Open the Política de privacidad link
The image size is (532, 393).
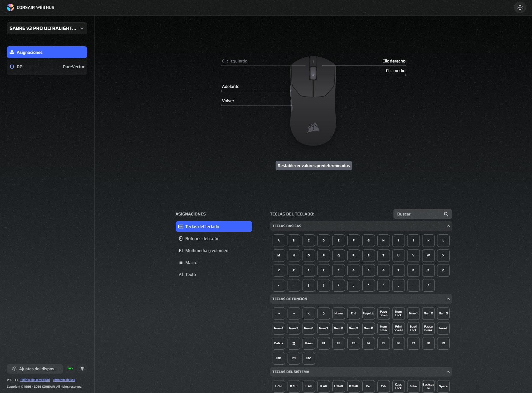(x=35, y=380)
